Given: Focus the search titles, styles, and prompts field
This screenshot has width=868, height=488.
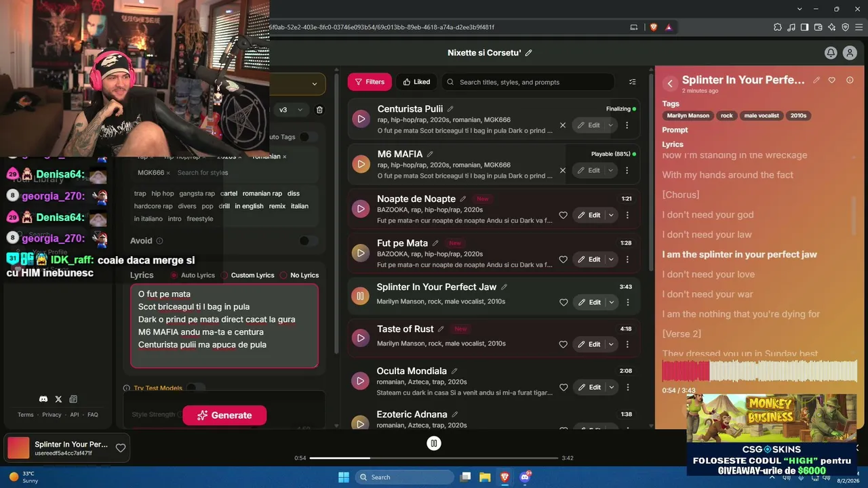Looking at the screenshot, I should 528,82.
